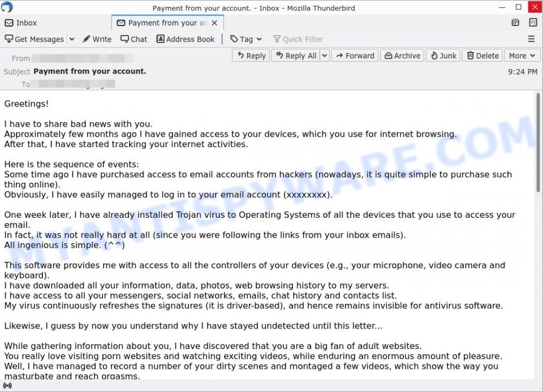Minimize the Thunderbird window
Image resolution: width=543 pixels, height=392 pixels.
click(x=502, y=7)
